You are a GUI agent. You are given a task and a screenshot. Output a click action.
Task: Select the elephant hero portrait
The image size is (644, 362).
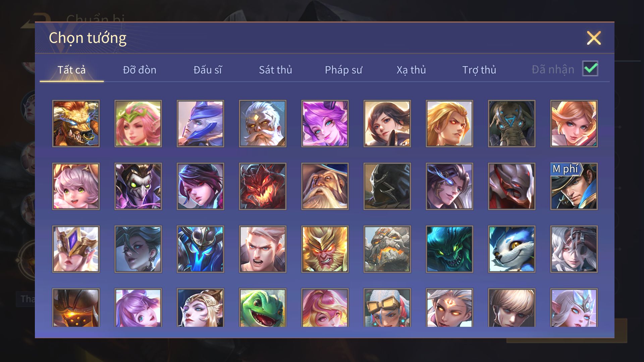[x=512, y=123]
